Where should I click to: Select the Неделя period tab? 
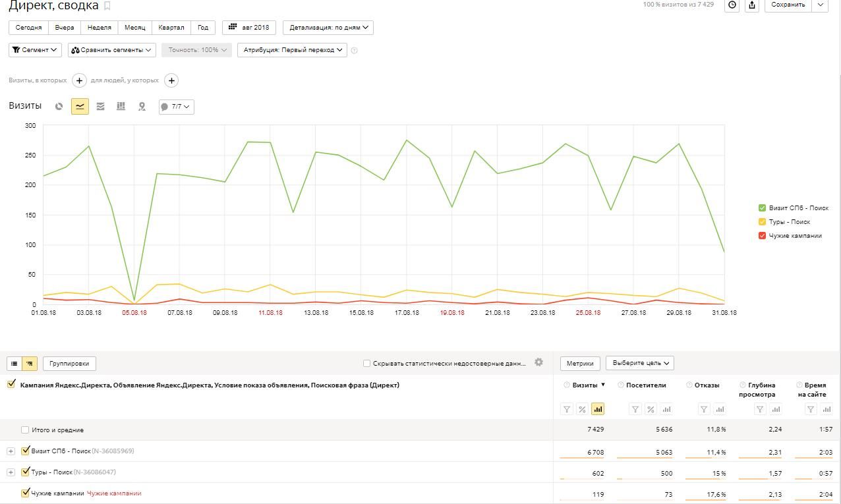click(99, 28)
